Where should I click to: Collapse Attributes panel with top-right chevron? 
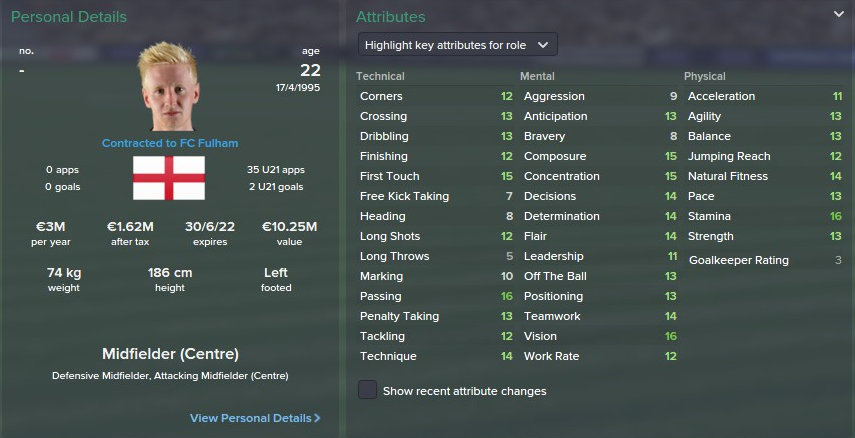point(839,15)
